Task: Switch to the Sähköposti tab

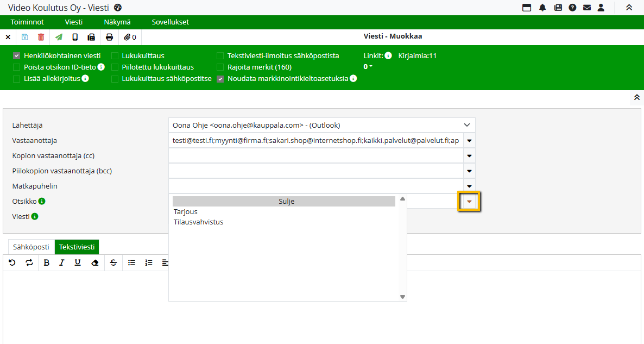Action: tap(31, 247)
